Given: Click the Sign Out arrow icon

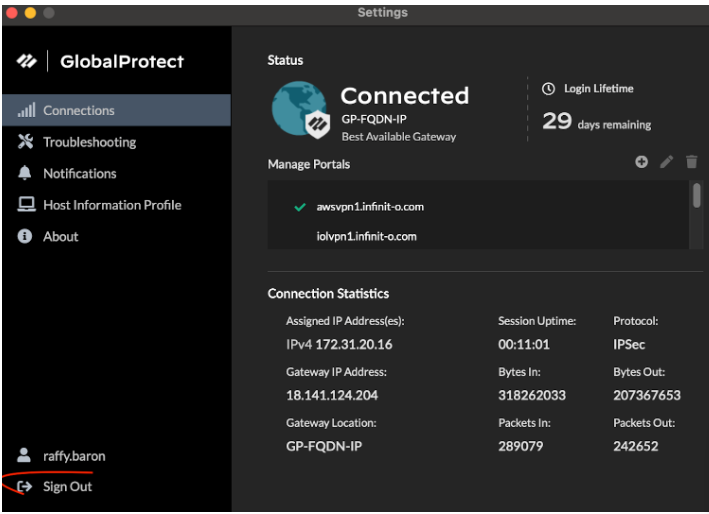Looking at the screenshot, I should (x=24, y=486).
